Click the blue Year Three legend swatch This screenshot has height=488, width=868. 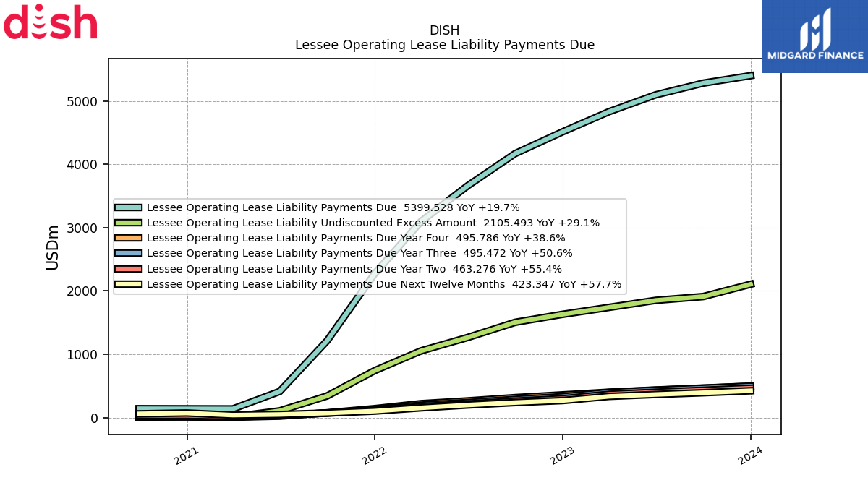click(x=128, y=253)
